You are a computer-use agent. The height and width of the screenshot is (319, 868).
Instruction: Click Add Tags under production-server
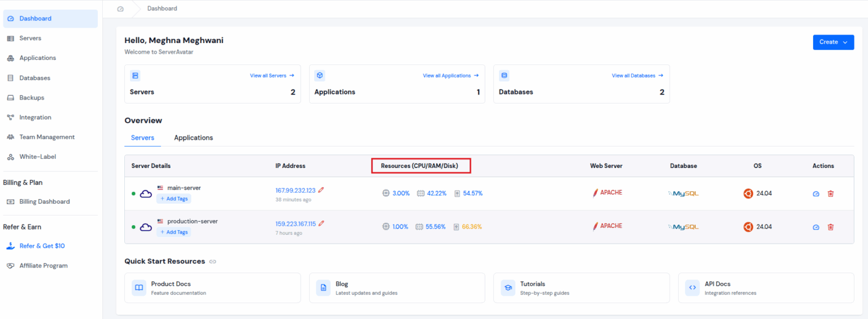coord(173,232)
